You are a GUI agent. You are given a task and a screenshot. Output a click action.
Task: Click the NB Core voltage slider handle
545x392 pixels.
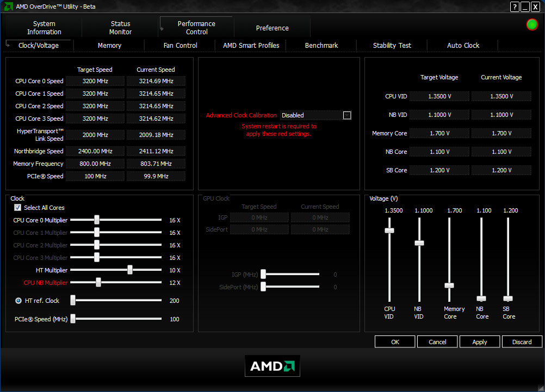tap(481, 298)
